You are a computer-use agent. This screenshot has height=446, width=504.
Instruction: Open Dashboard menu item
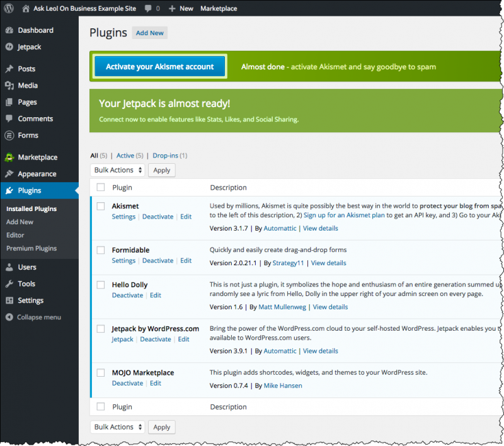[36, 30]
